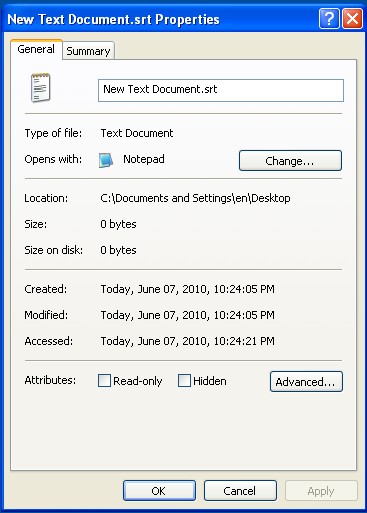Screen dimensions: 367x513
Task: Click the Text Document file type value
Action: point(137,133)
